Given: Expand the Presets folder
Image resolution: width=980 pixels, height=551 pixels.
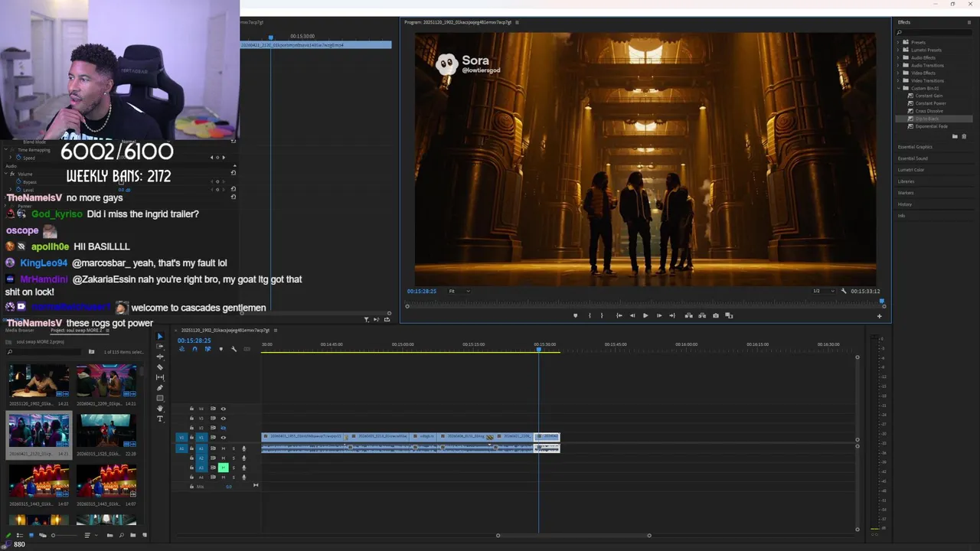Looking at the screenshot, I should point(899,42).
